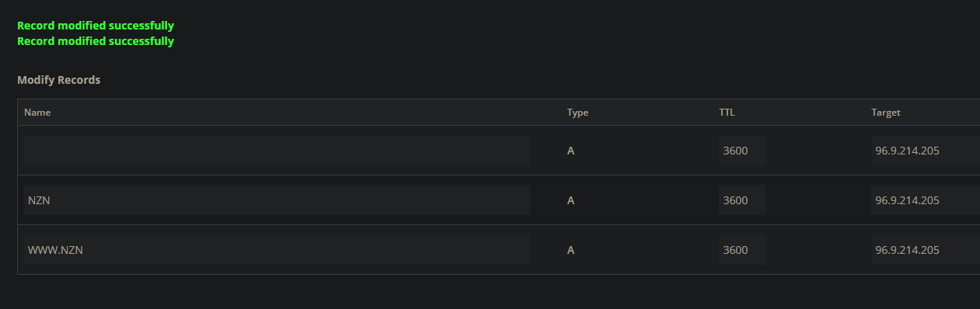Edit the TTL value for the NZN record
980x309 pixels.
tap(742, 200)
